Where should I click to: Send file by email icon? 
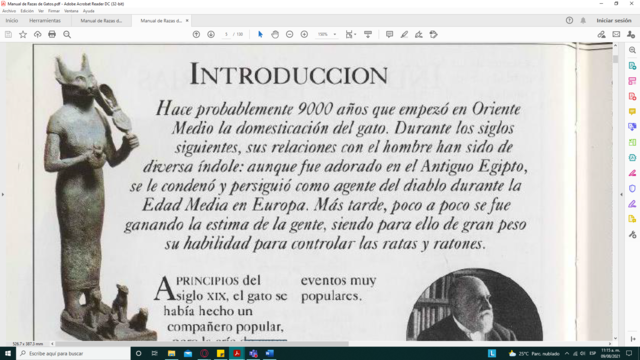pos(616,35)
